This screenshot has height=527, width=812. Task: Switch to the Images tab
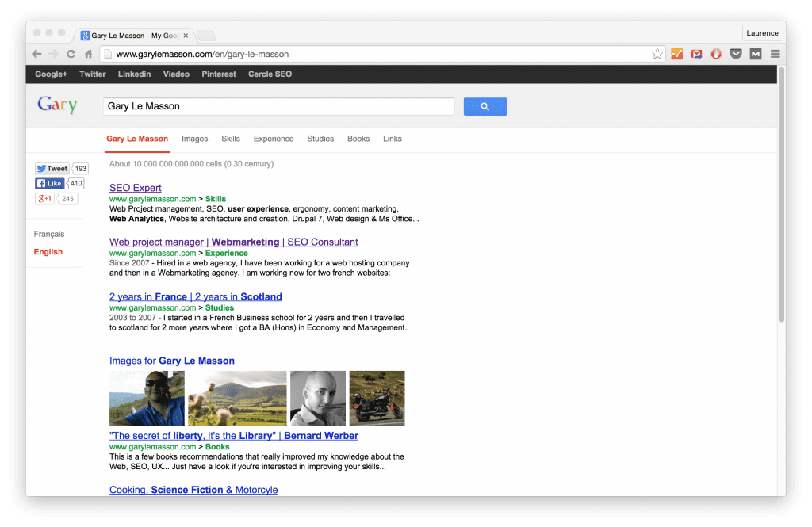pyautogui.click(x=195, y=139)
